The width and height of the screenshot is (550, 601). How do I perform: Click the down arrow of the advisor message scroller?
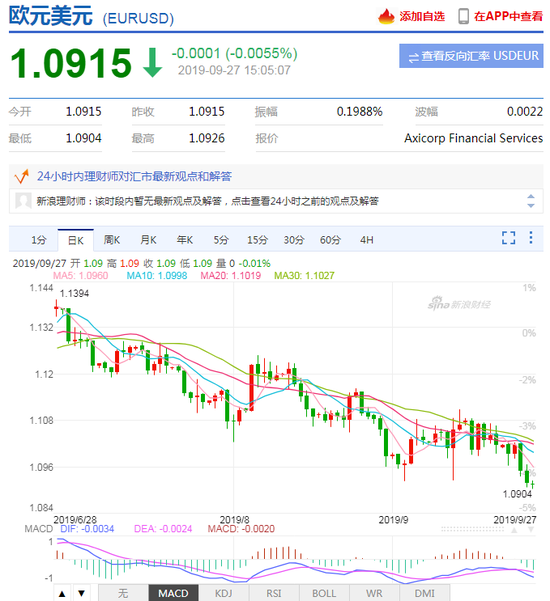pyautogui.click(x=531, y=206)
